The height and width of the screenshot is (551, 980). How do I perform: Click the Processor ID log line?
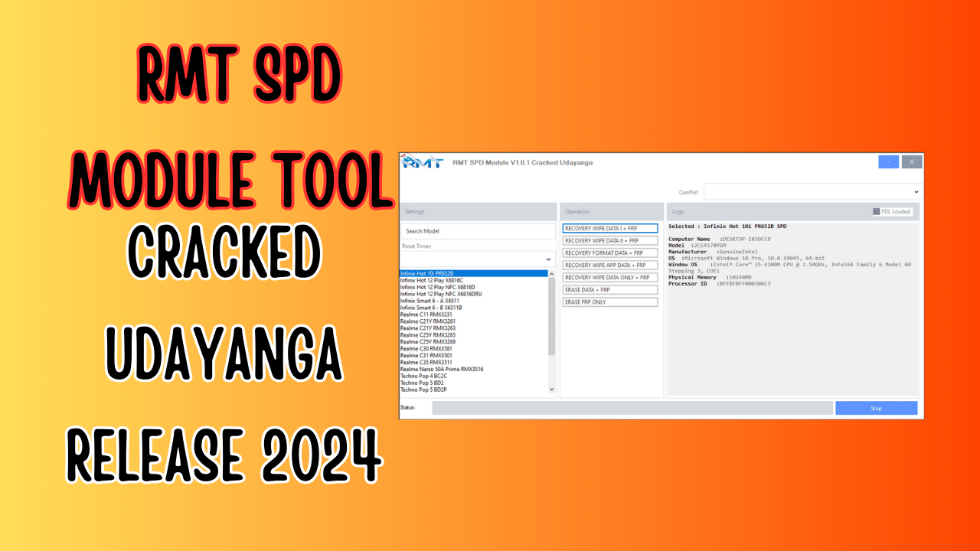(x=720, y=284)
